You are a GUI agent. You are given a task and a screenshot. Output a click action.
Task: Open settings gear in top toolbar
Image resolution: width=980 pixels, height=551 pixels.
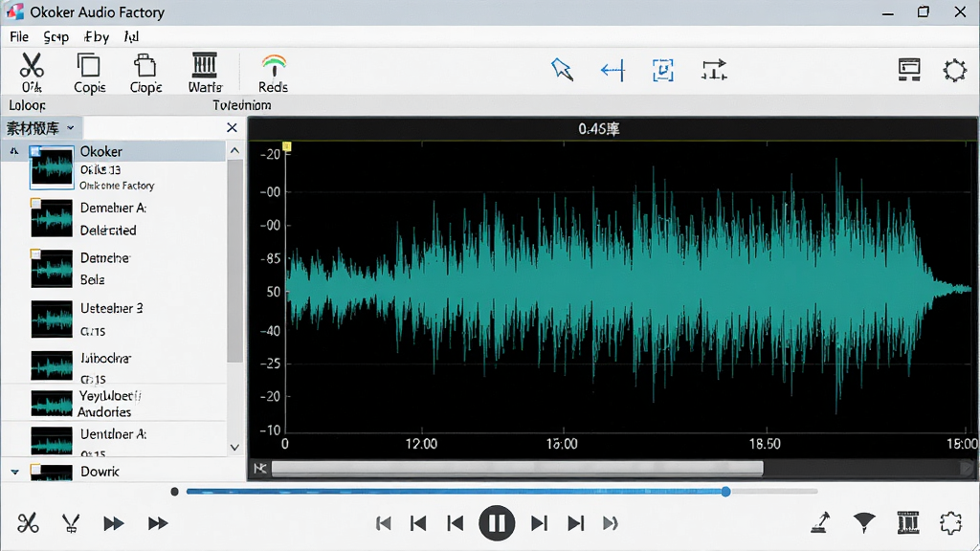pos(955,70)
